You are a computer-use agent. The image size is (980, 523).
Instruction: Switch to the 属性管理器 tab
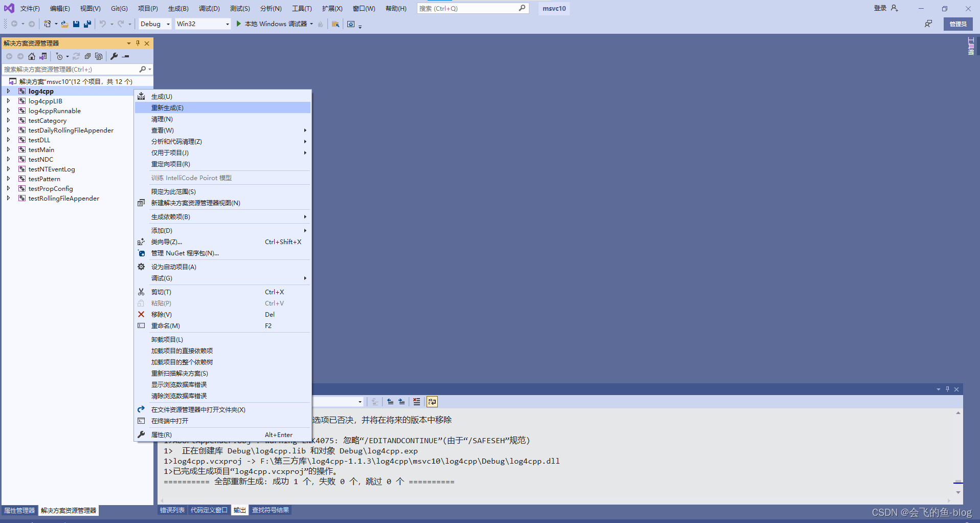point(19,510)
